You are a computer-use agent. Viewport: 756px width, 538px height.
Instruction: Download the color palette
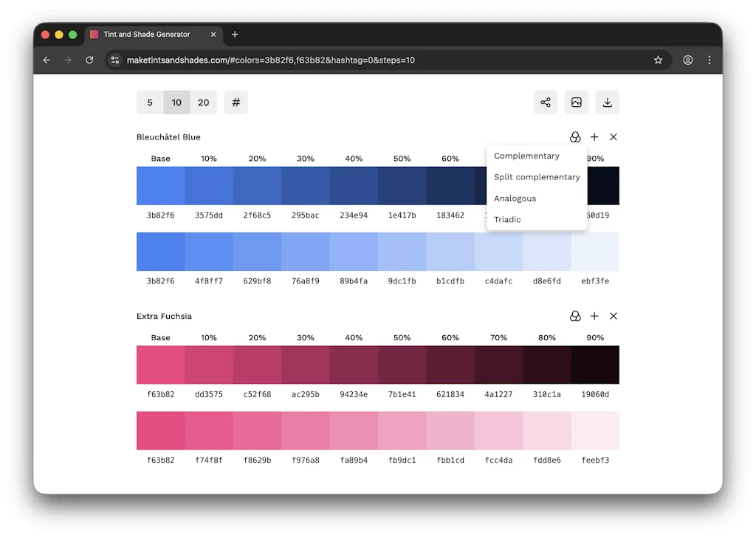coord(608,102)
